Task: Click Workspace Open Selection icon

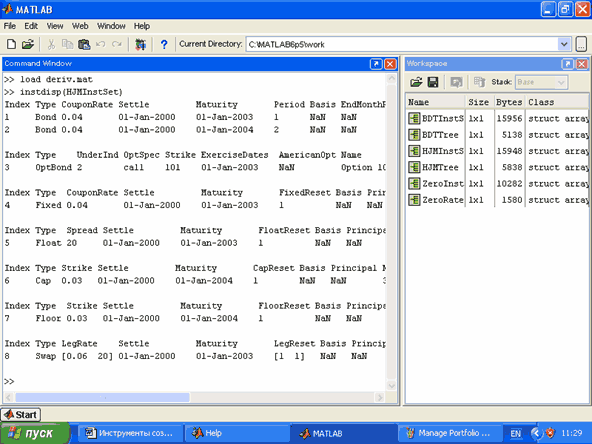Action: [456, 82]
